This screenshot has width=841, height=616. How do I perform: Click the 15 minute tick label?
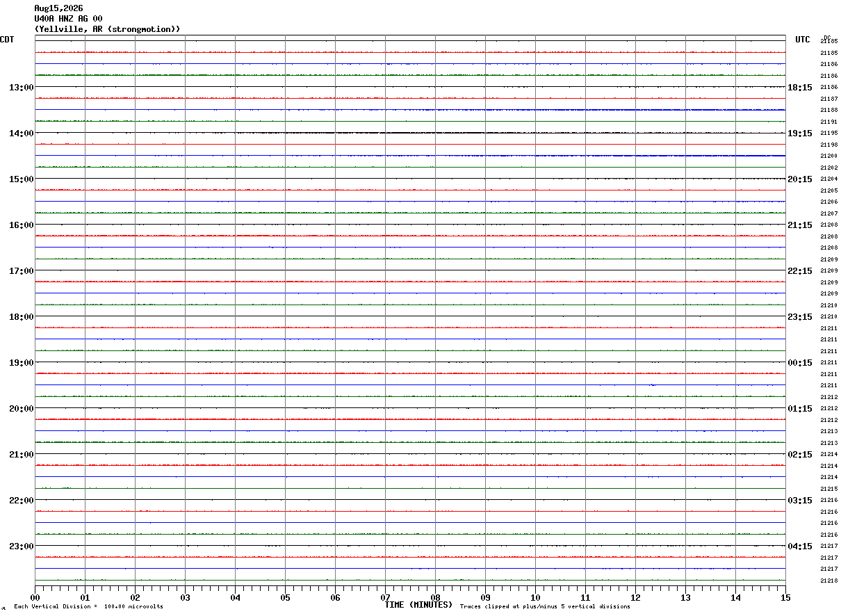[785, 597]
